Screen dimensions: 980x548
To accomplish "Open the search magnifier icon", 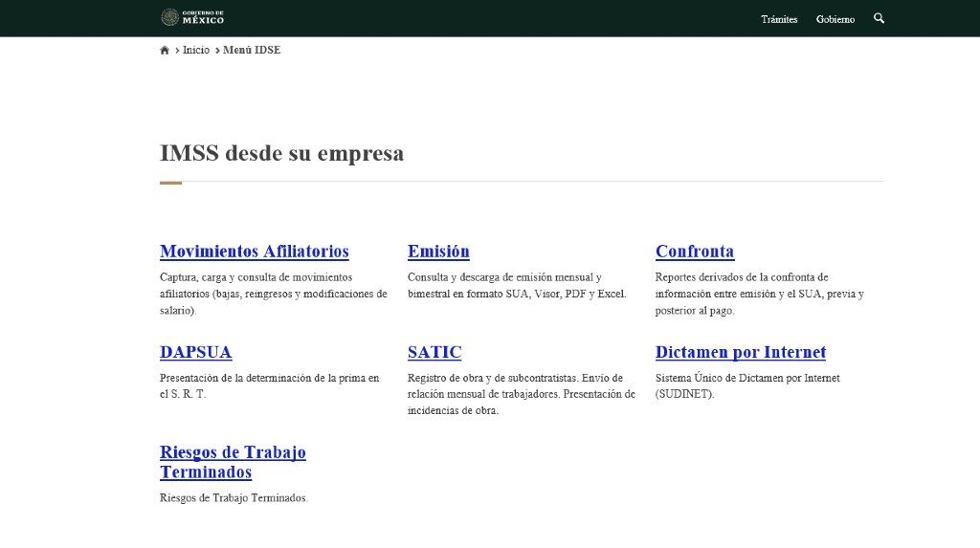I will point(879,18).
